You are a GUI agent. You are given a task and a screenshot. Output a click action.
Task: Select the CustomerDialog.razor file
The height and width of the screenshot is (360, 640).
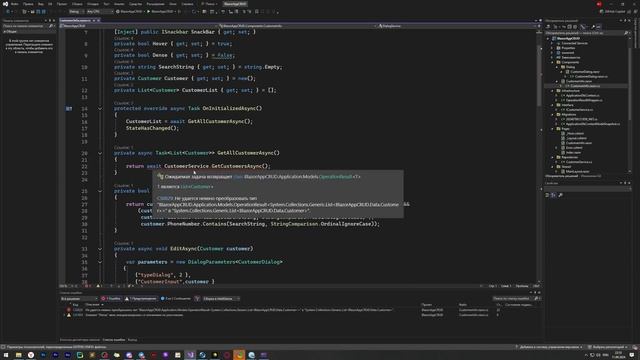point(585,71)
